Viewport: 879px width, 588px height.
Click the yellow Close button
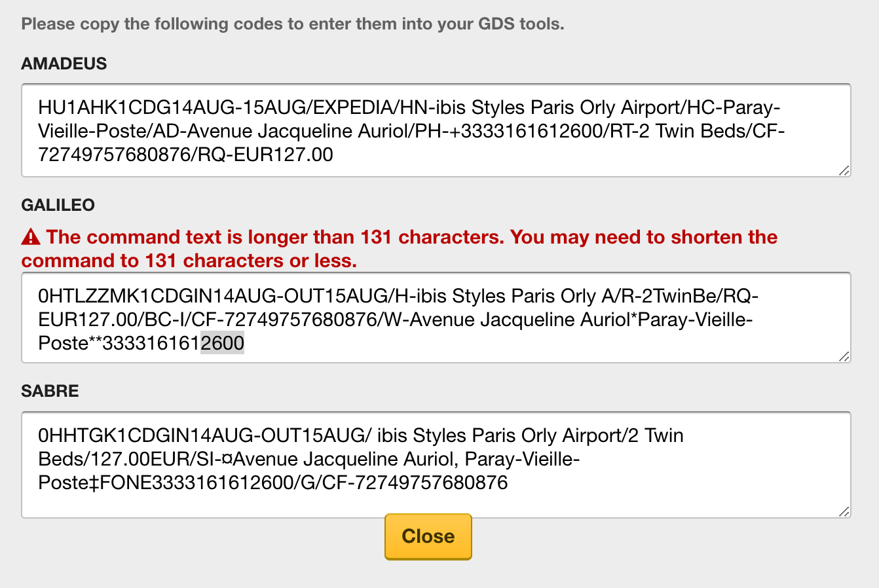point(428,536)
